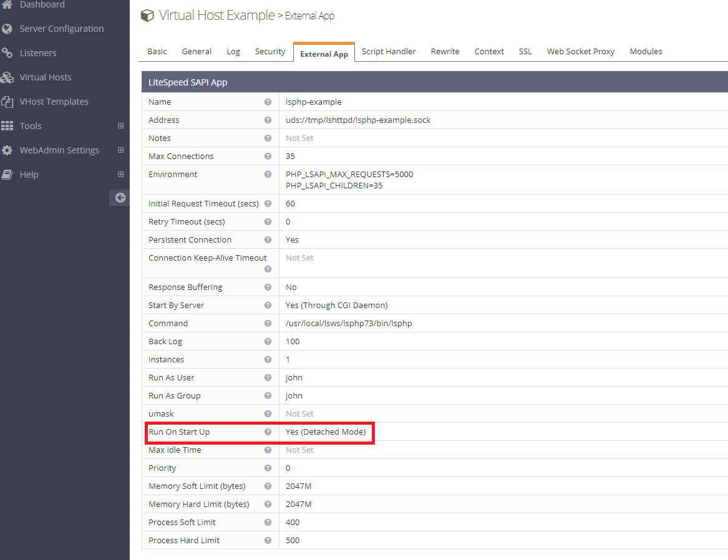
Task: Show help for Initial Request Timeout
Action: pos(268,204)
